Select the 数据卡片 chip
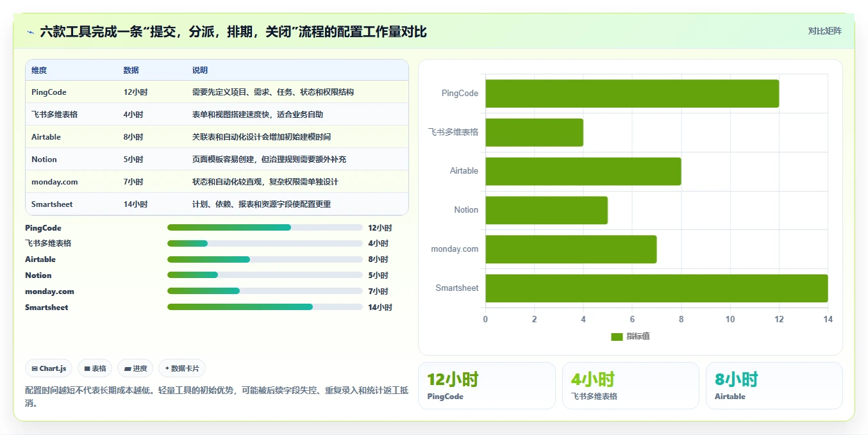The width and height of the screenshot is (868, 435). click(182, 368)
